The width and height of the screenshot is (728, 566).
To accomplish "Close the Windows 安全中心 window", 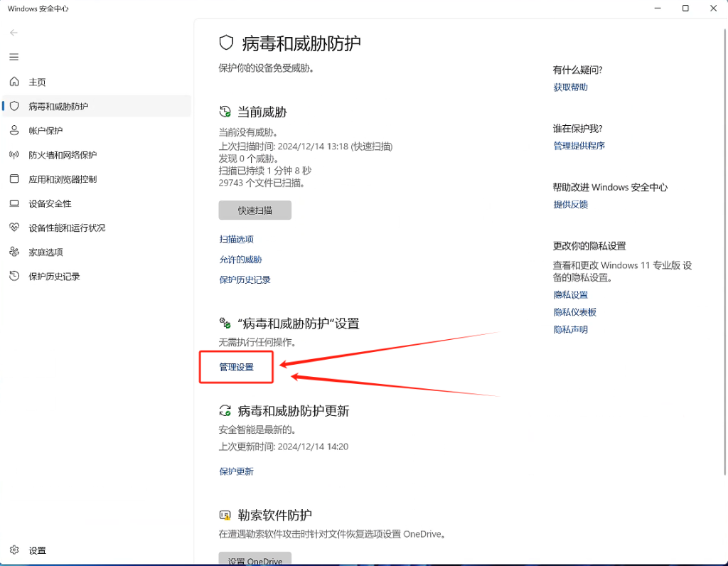I will (714, 9).
